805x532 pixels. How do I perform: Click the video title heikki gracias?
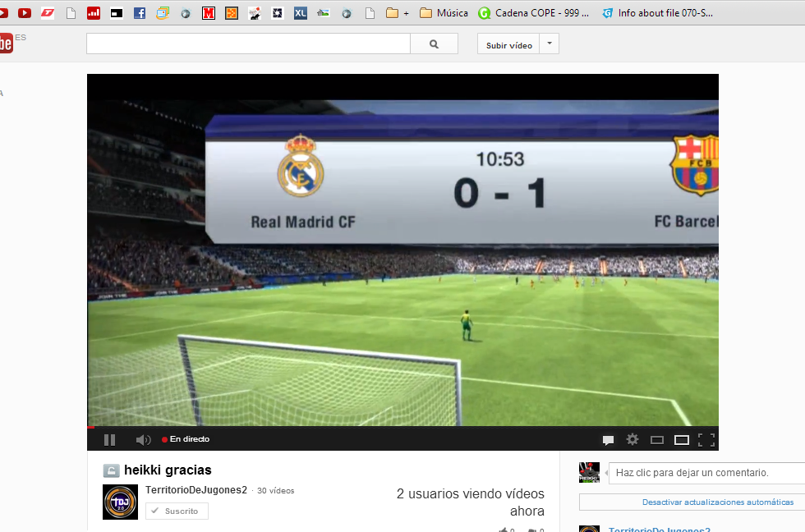pos(168,470)
